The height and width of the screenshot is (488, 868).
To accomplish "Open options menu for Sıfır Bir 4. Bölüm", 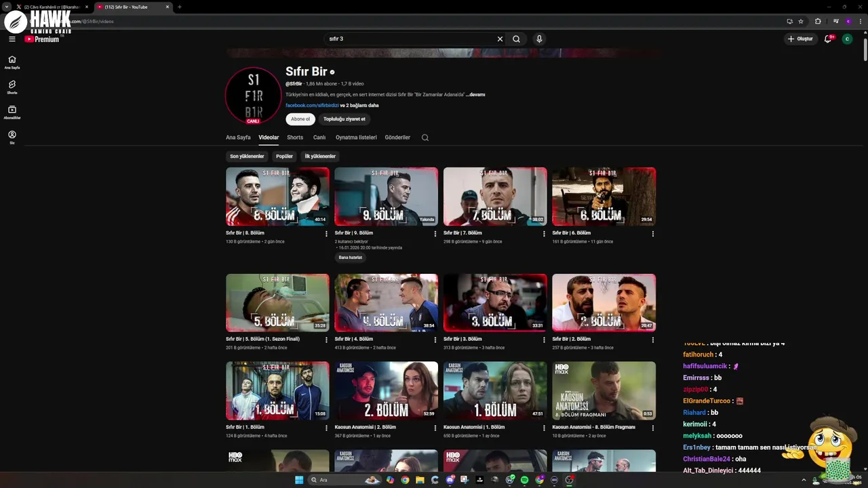I will coord(435,340).
